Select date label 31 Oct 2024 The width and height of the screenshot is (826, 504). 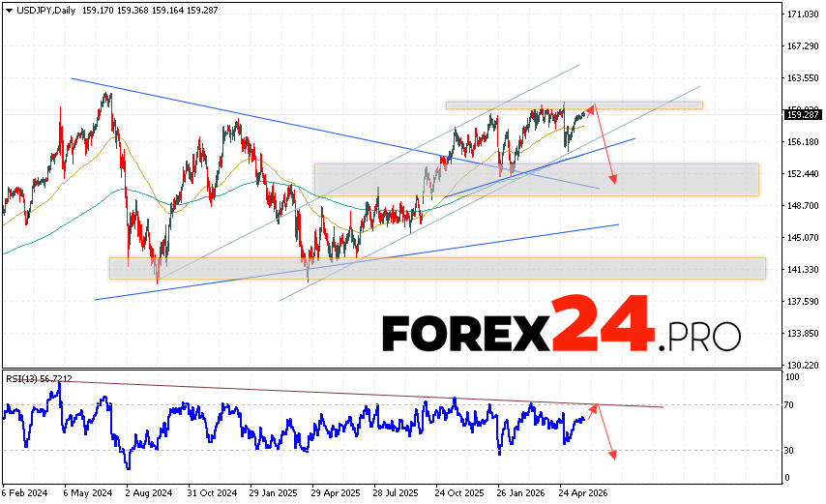[212, 493]
